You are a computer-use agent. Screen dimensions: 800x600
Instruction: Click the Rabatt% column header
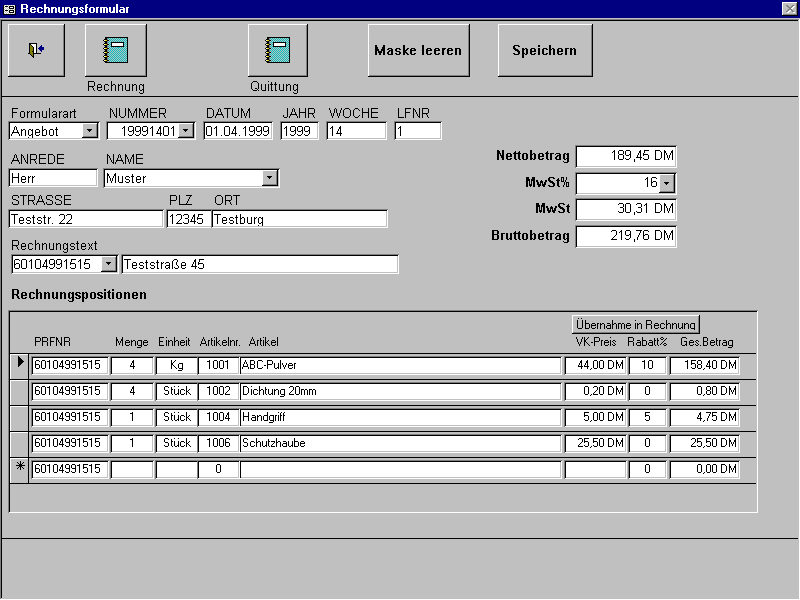point(647,342)
